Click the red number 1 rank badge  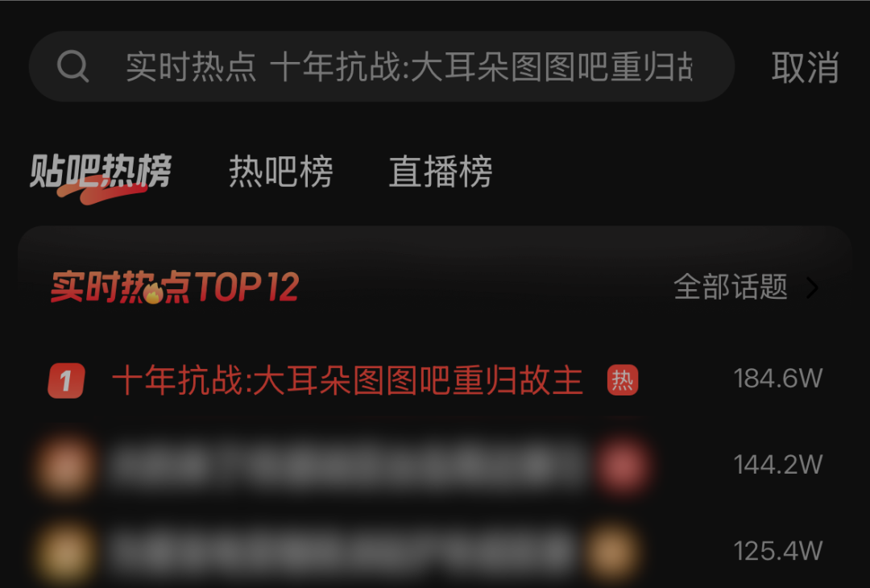tap(66, 380)
